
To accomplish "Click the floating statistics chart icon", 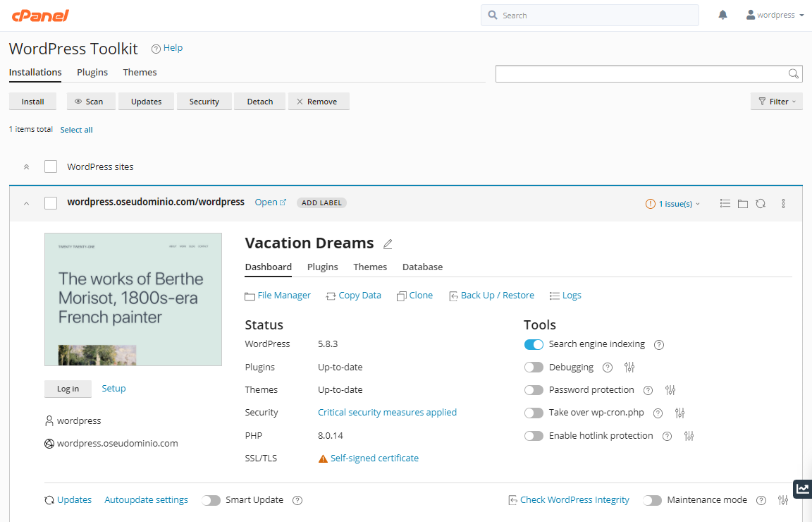I will click(x=802, y=489).
